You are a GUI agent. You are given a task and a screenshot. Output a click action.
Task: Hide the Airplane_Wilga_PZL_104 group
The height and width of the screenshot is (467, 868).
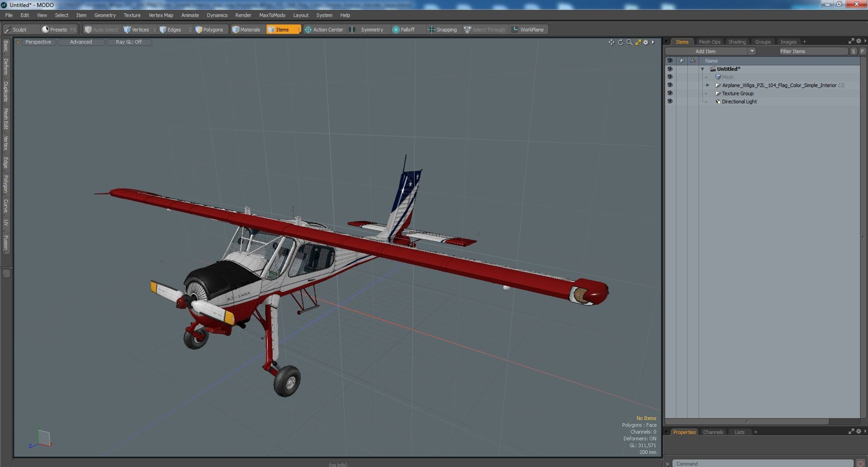tap(670, 85)
